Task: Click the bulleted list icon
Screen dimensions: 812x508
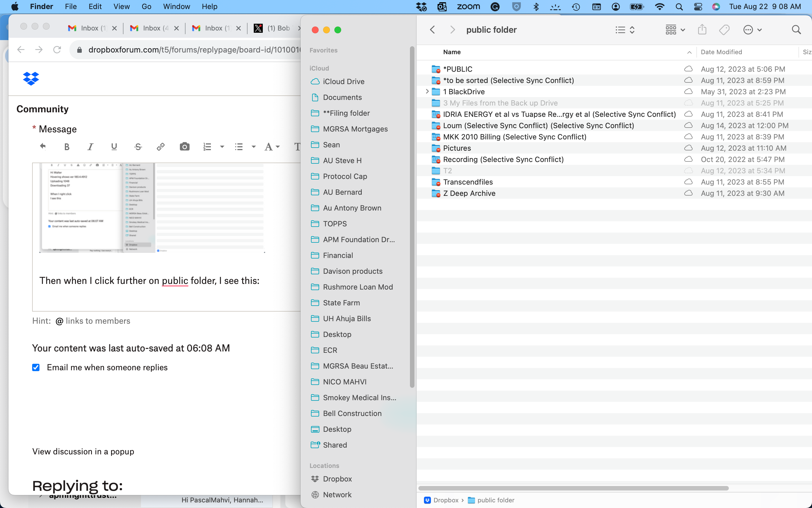Action: (x=239, y=147)
